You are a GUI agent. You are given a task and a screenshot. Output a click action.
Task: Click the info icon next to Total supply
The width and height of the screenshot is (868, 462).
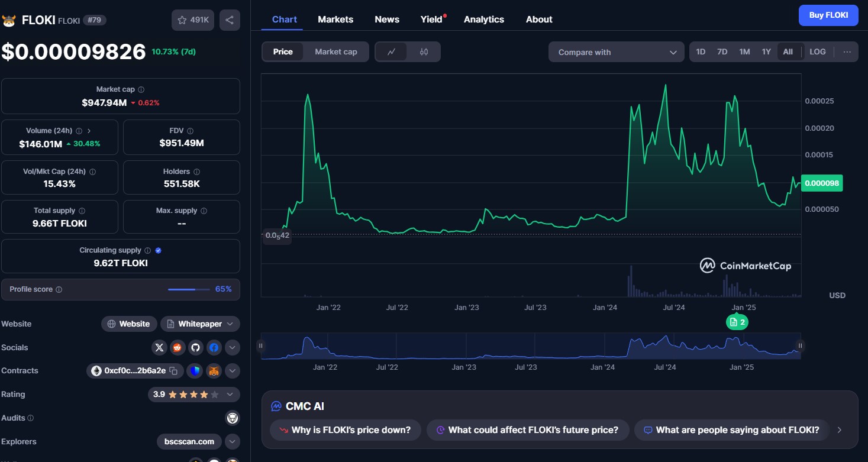(x=82, y=211)
